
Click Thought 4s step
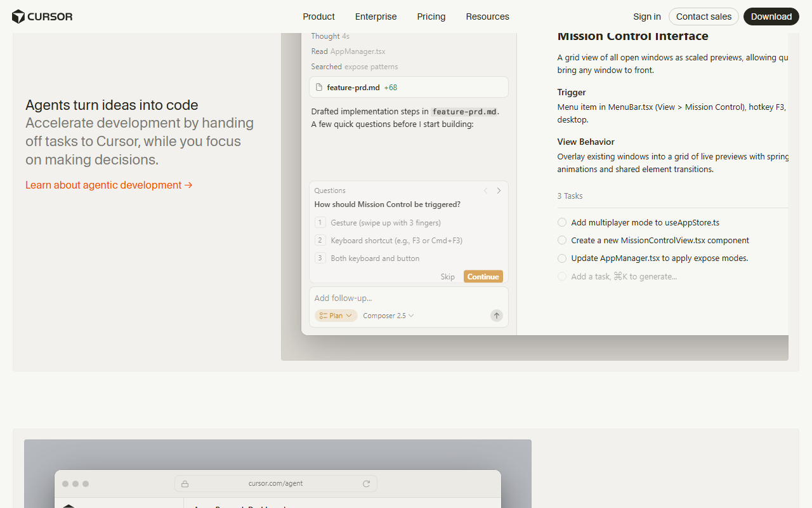pyautogui.click(x=330, y=36)
